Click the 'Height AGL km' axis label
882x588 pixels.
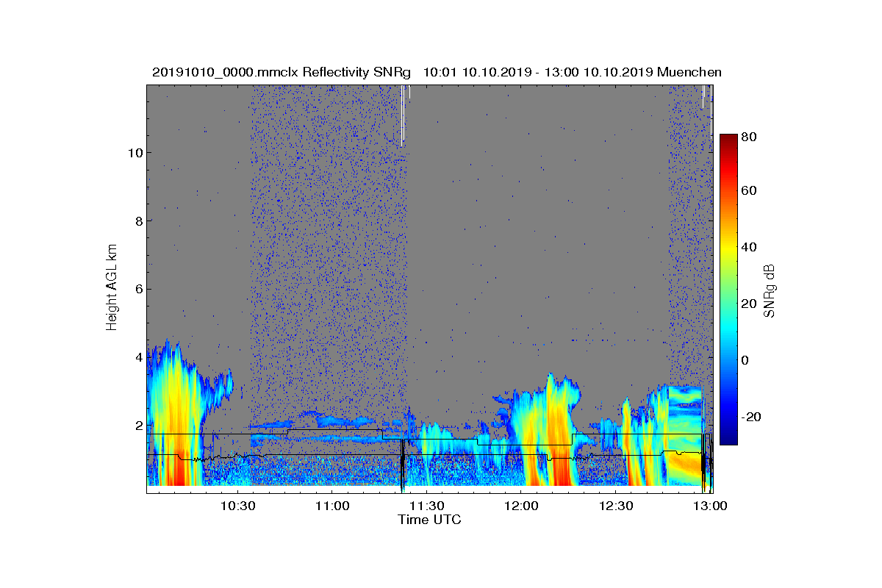tap(112, 288)
